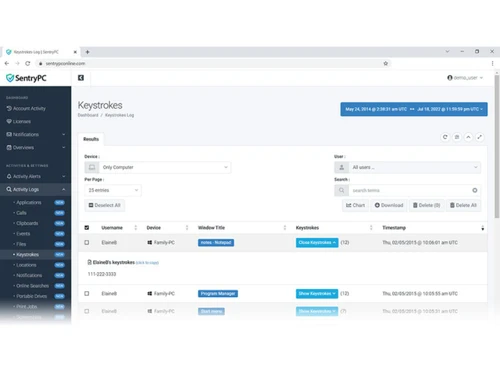The image size is (500, 375).
Task: Open the Print Jobs activity log
Action: click(27, 306)
